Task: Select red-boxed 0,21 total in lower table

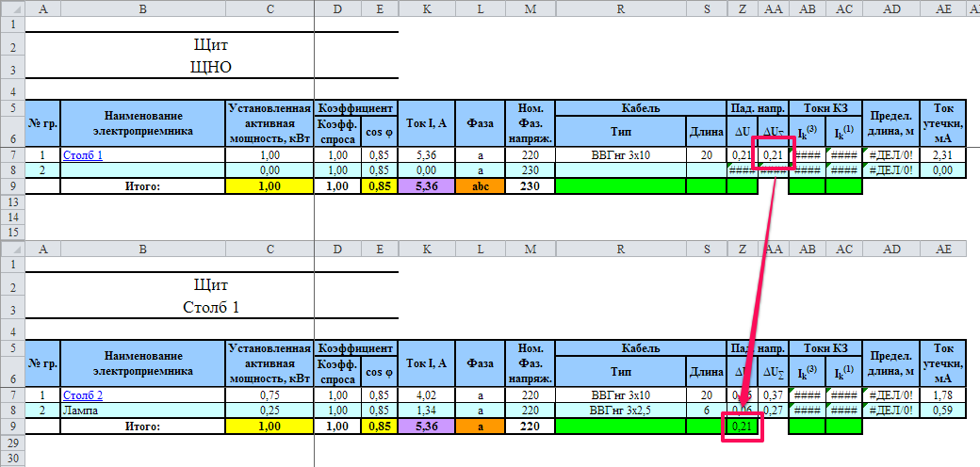Action: click(742, 427)
